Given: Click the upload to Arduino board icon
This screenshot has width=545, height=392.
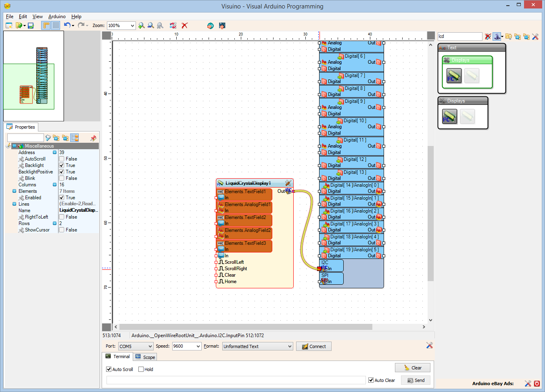Looking at the screenshot, I should coord(222,25).
